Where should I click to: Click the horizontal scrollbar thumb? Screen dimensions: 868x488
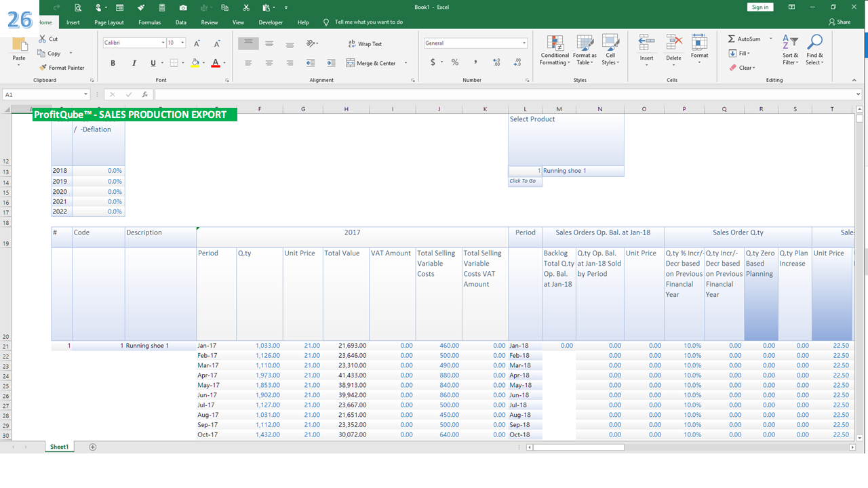[x=578, y=447]
